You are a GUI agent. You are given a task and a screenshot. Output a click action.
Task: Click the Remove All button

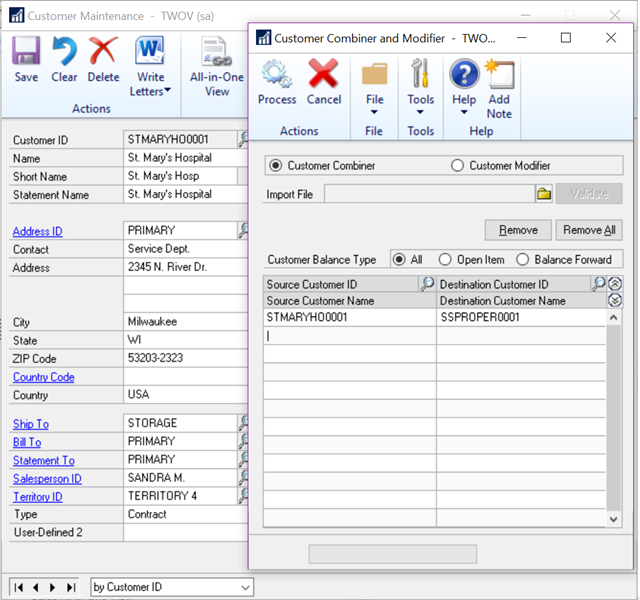coord(589,230)
